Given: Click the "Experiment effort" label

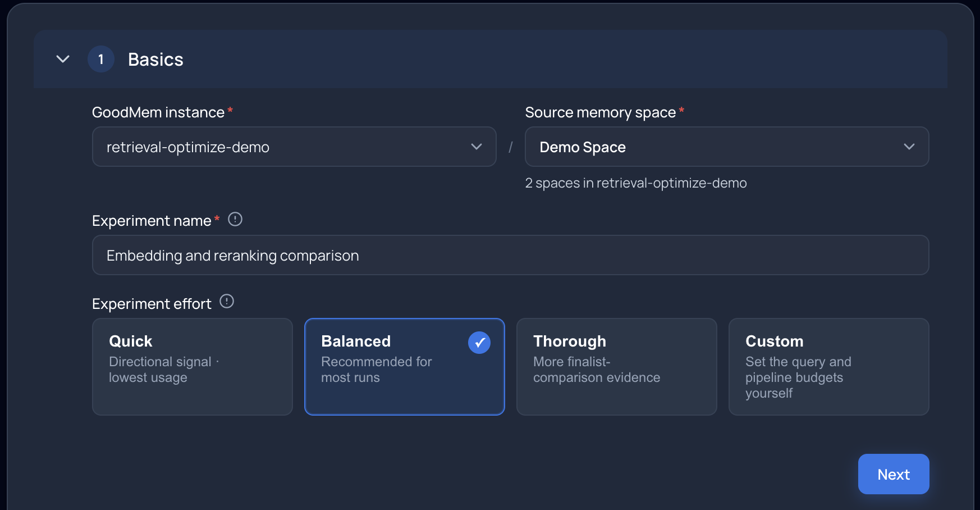Looking at the screenshot, I should pyautogui.click(x=152, y=304).
